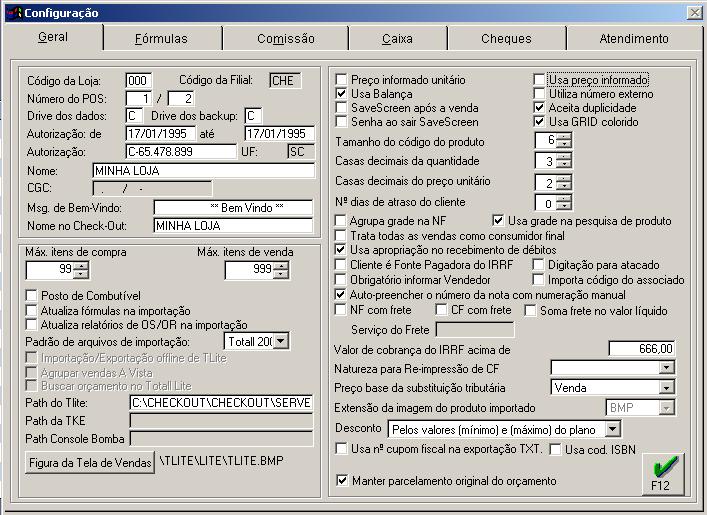Check Digitação para atacado box
Screen dimensions: 707x515
coord(538,265)
